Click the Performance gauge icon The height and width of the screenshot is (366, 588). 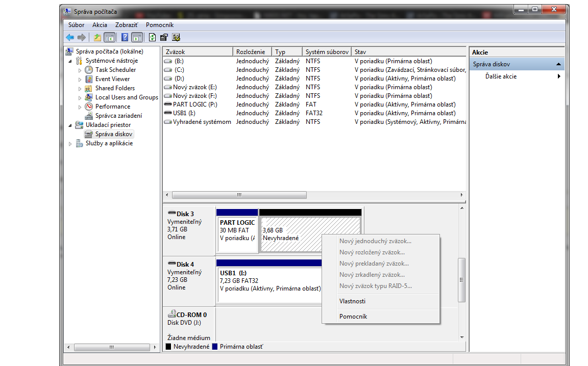pyautogui.click(x=89, y=107)
